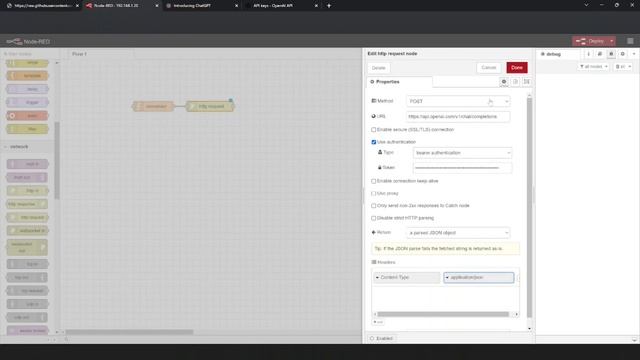The height and width of the screenshot is (360, 640).
Task: Select the http in palette node
Action: pos(27,191)
